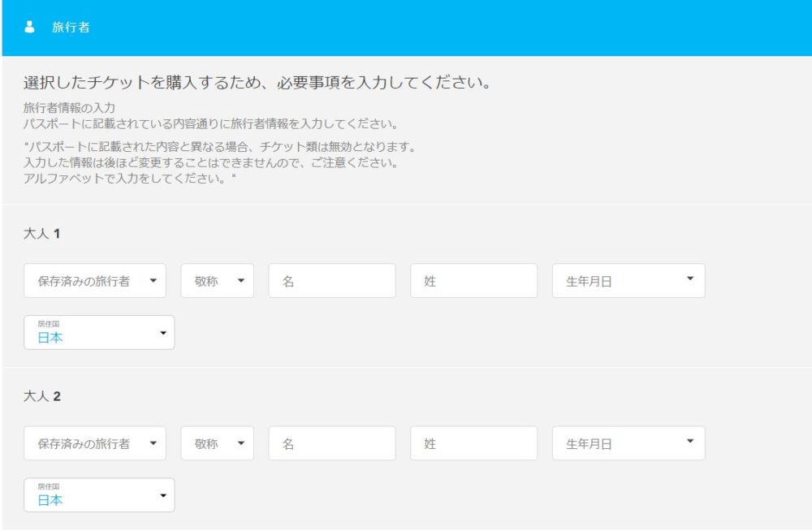
Task: Click the traveler person icon in header
Action: point(30,27)
